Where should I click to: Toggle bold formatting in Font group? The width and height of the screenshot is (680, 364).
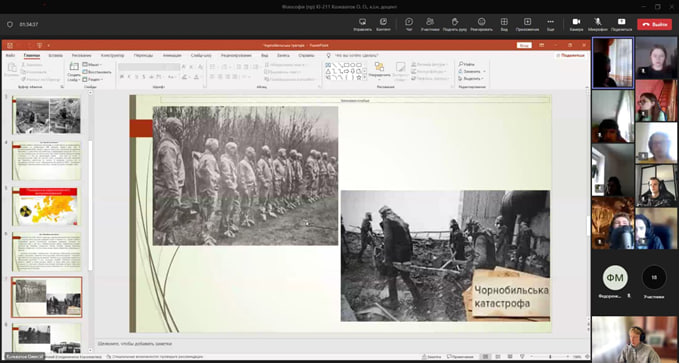122,77
